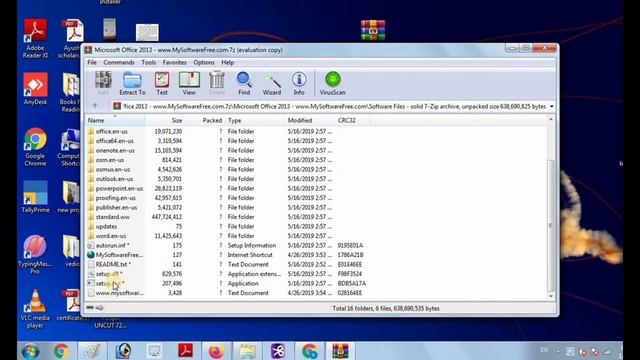The width and height of the screenshot is (640, 360).
Task: Sort by the Size column header
Action: [x=164, y=120]
